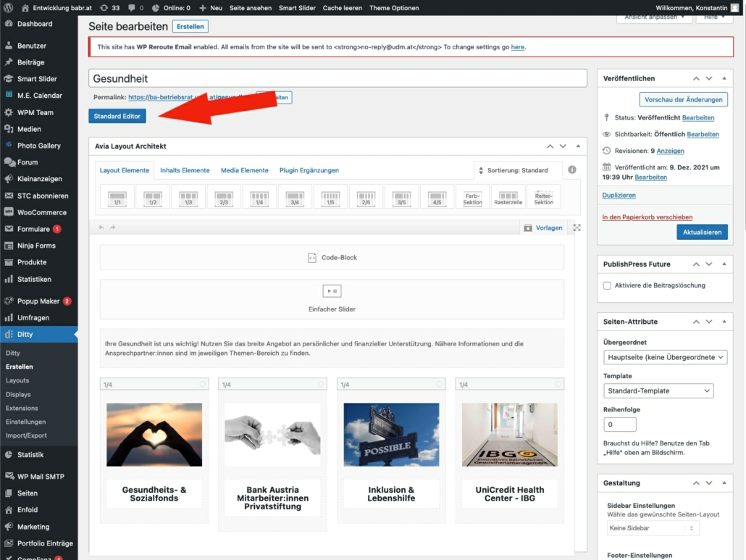Open the layout builder info icon
This screenshot has width=746, height=560.
tap(572, 170)
